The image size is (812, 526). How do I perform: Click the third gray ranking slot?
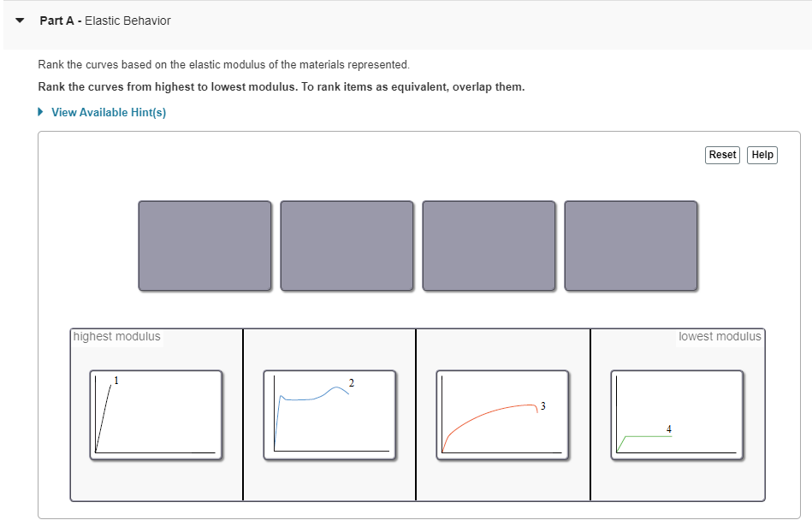[489, 245]
